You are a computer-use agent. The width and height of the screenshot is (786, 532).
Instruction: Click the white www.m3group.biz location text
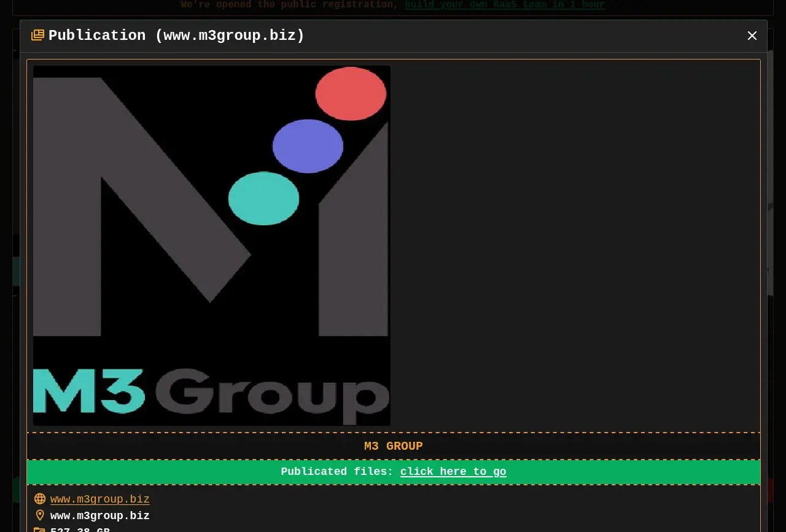100,515
